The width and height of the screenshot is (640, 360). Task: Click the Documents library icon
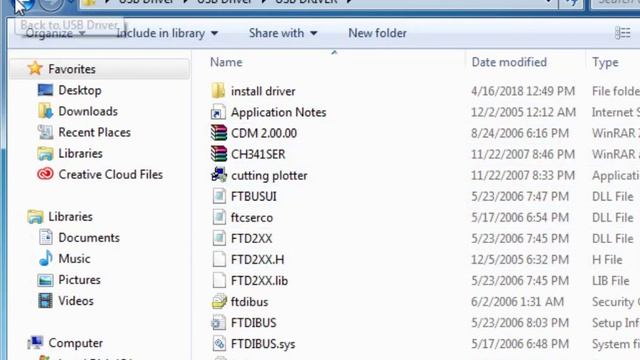click(x=45, y=237)
